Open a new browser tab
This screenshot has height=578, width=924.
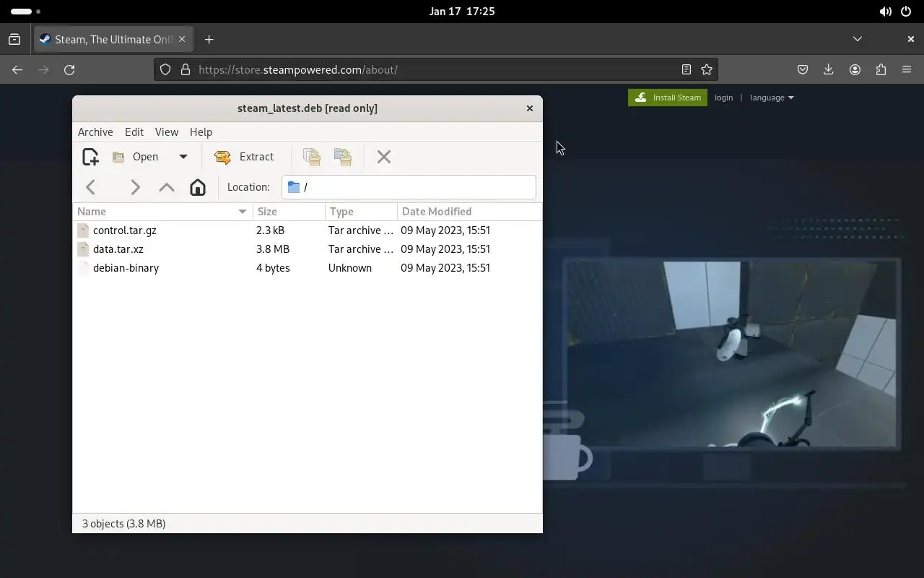click(x=209, y=40)
